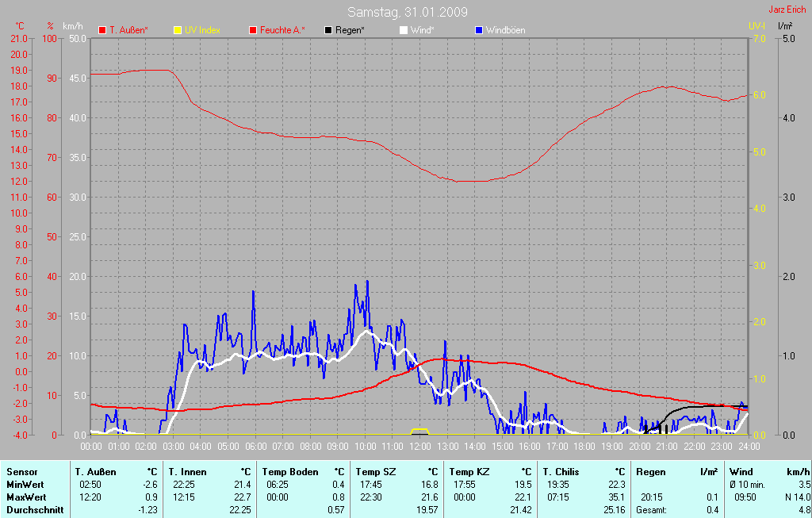Click the white Wind legend square

click(404, 30)
